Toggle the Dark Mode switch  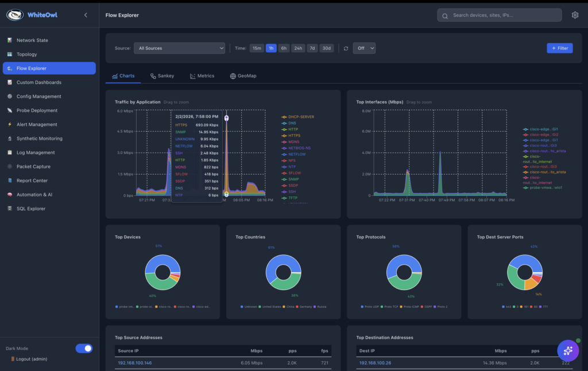coord(84,348)
